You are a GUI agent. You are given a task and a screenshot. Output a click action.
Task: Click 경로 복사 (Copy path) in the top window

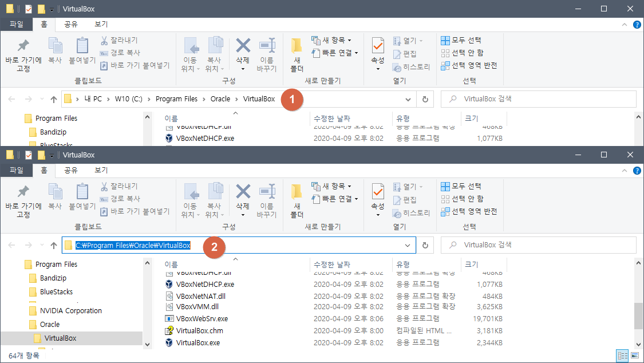click(x=120, y=53)
